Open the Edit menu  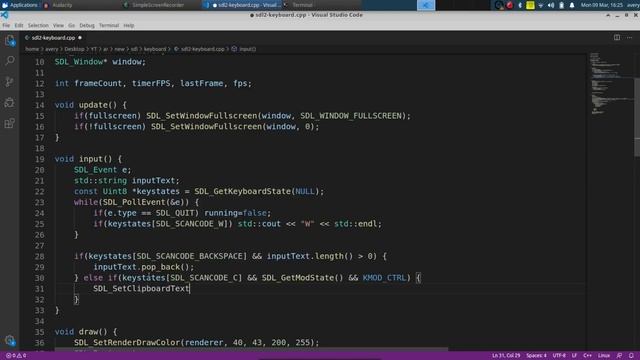19,25
